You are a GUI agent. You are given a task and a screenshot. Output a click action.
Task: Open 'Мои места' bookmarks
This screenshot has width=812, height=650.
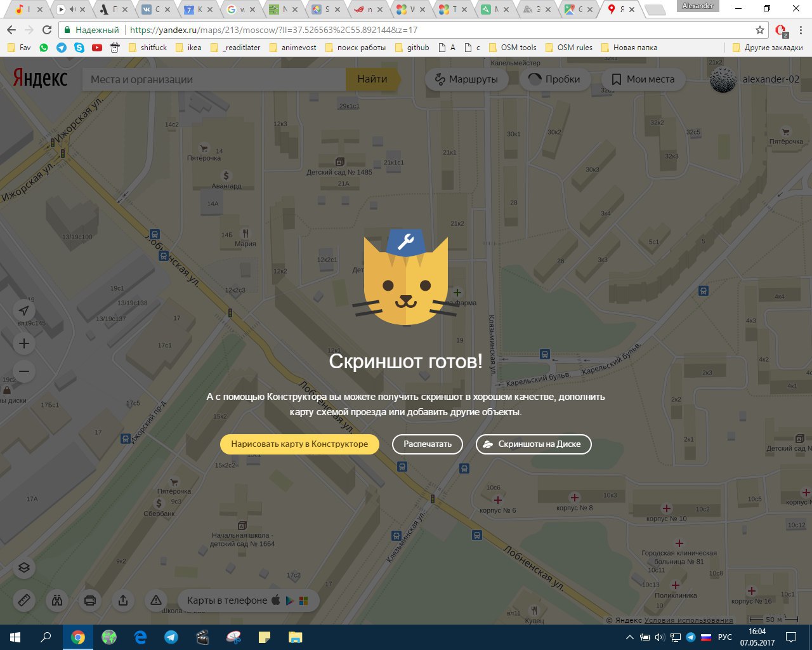pos(643,79)
